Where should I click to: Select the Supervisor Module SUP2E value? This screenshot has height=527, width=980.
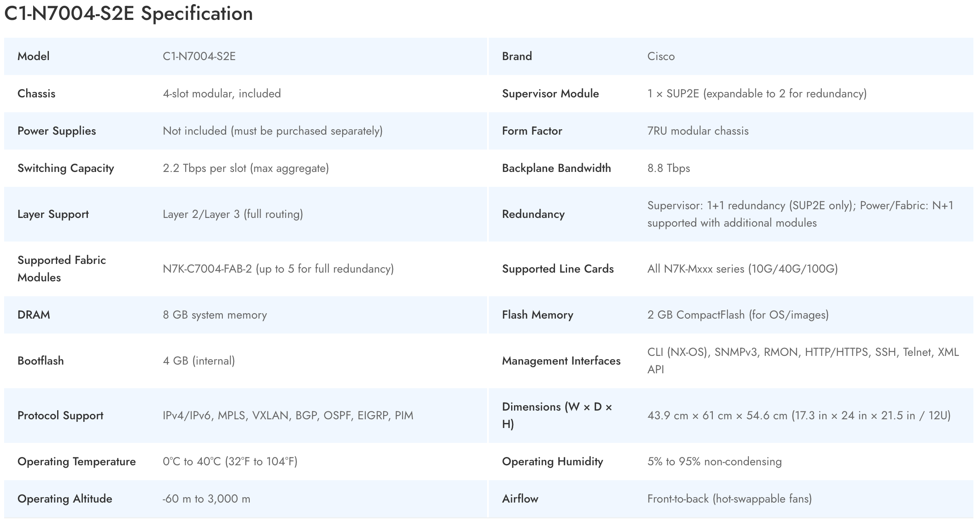(756, 94)
